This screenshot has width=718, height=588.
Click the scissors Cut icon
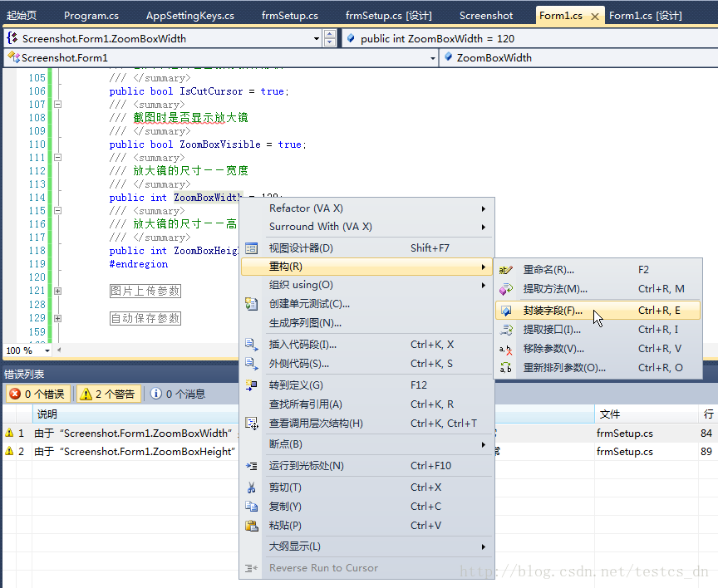252,488
